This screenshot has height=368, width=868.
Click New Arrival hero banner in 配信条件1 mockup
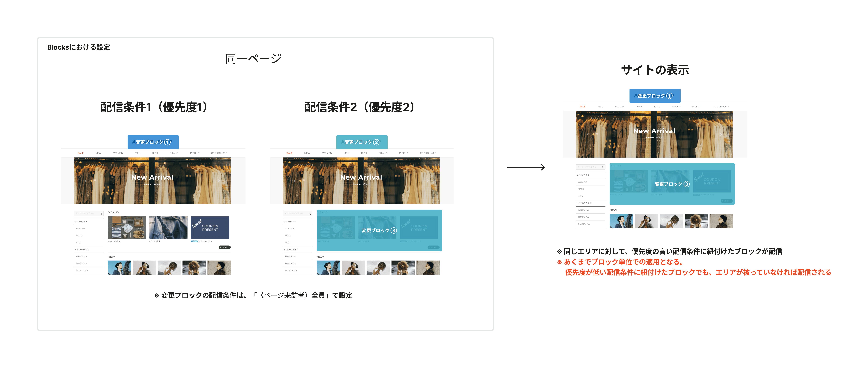pos(152,181)
